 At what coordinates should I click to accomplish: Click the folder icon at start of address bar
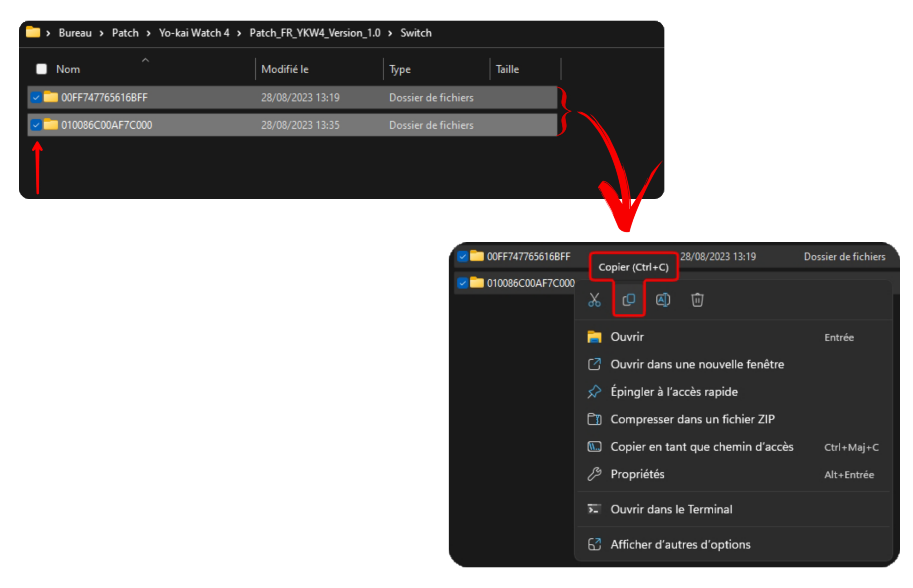coord(33,32)
